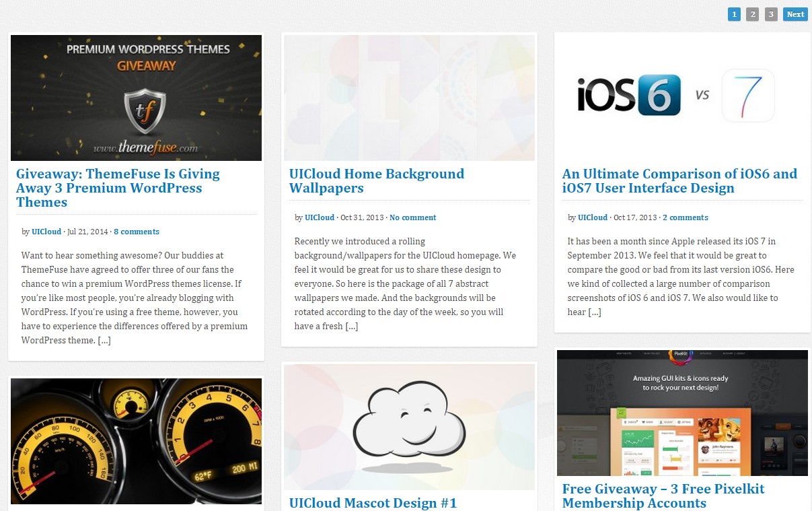Open UICloud Mascot Design #1 post title
Image resolution: width=812 pixels, height=511 pixels.
(373, 503)
